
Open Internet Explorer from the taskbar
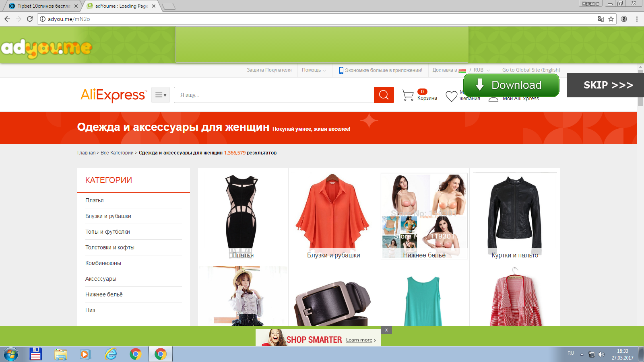[x=111, y=354]
